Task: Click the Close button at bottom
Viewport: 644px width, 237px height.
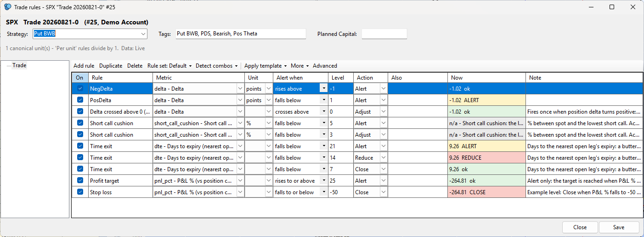Action: tap(580, 227)
